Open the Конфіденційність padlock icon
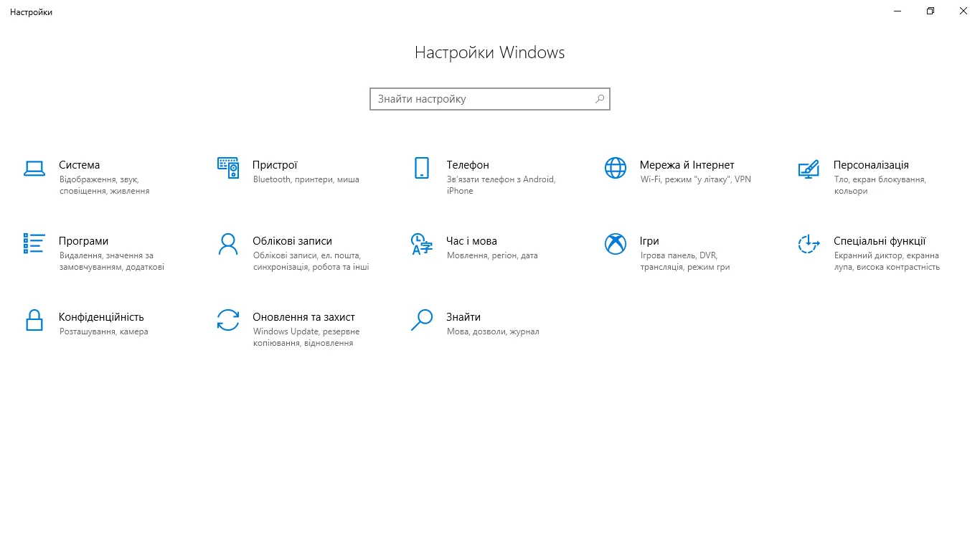 [34, 320]
